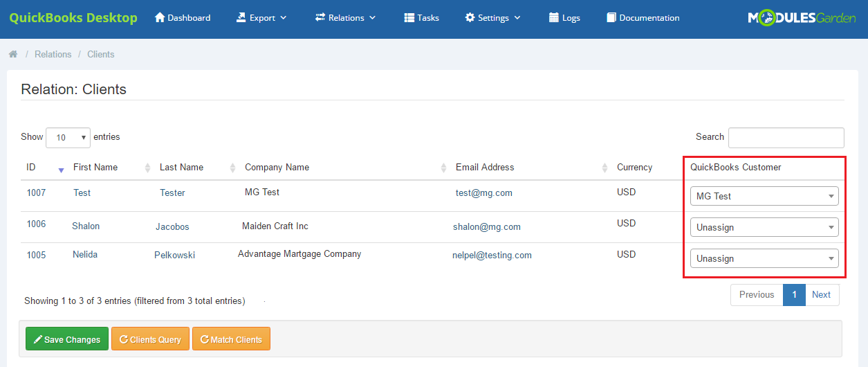Viewport: 868px width, 367px height.
Task: Sort by First Name column arrows
Action: (147, 168)
